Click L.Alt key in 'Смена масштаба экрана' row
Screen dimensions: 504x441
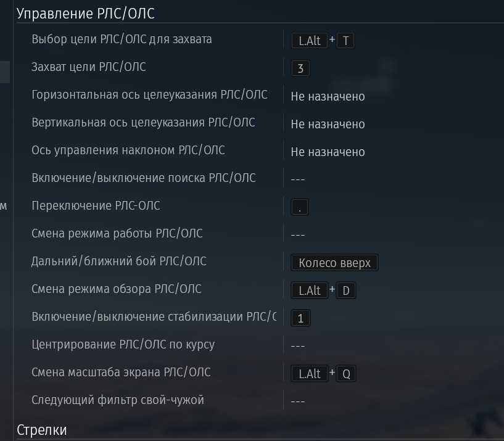tap(309, 374)
